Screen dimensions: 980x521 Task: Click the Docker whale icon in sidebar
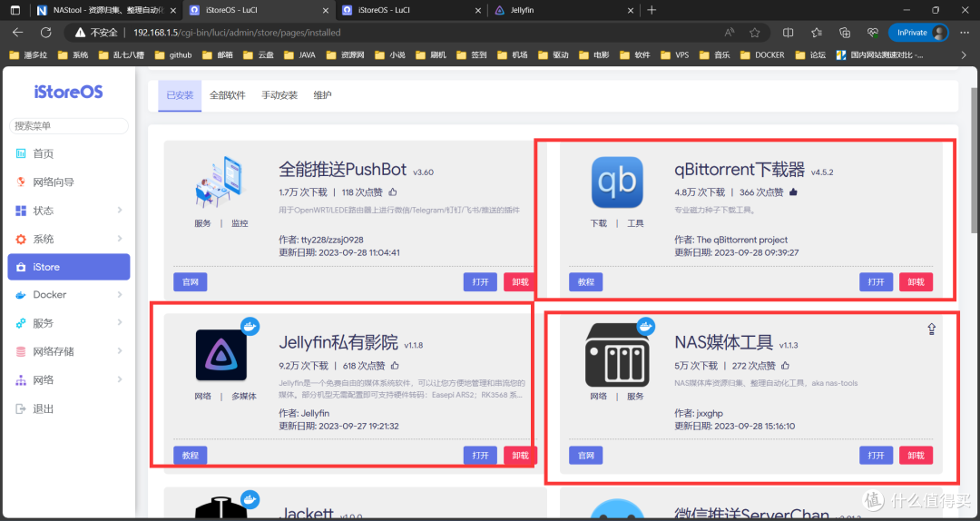coord(21,295)
